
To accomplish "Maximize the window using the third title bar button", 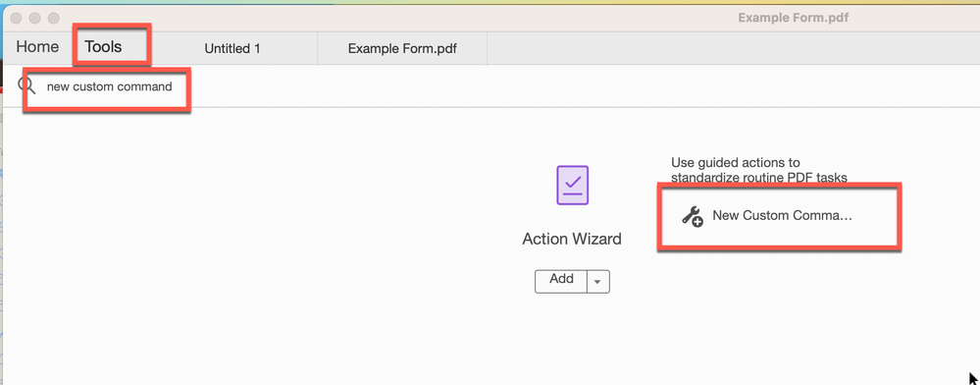I will coord(54,18).
